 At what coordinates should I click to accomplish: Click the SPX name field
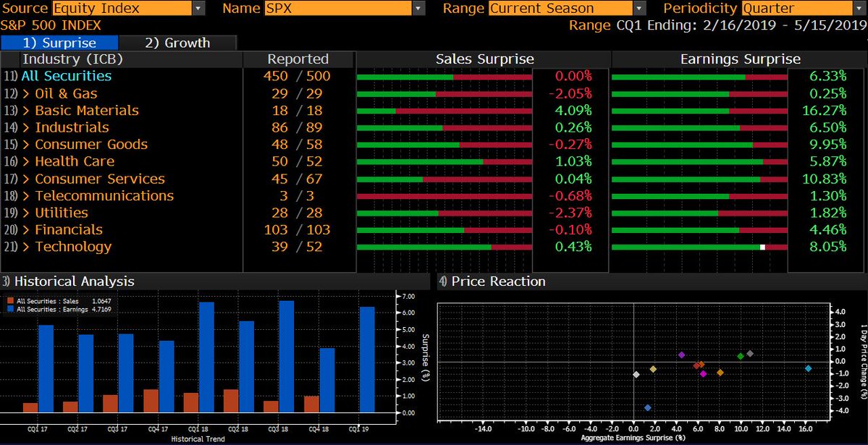[x=338, y=8]
